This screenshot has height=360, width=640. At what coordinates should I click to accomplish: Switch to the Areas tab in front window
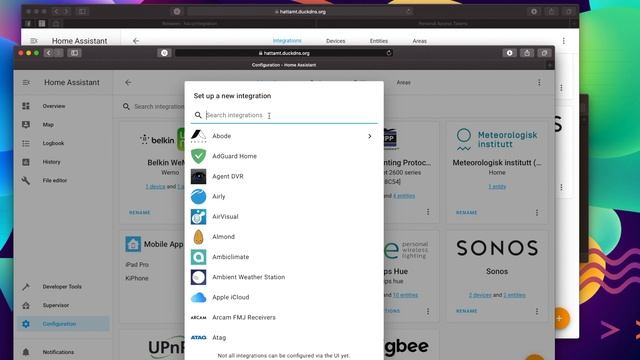pyautogui.click(x=403, y=82)
